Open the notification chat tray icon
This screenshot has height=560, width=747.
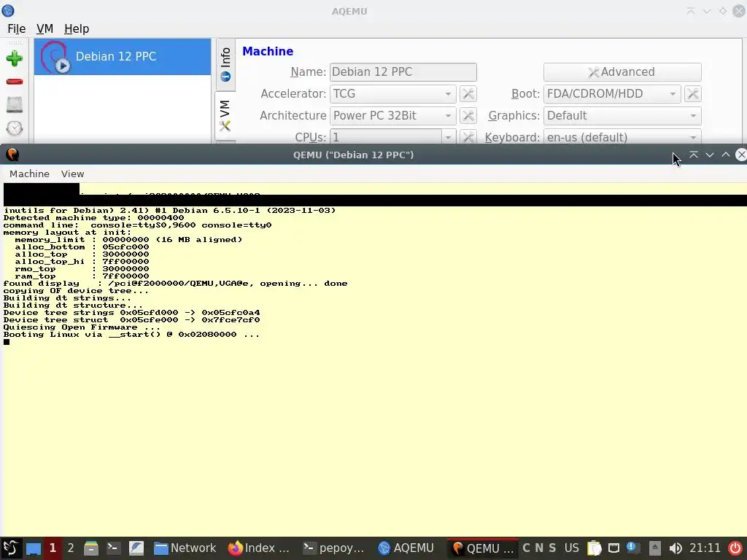pos(632,548)
